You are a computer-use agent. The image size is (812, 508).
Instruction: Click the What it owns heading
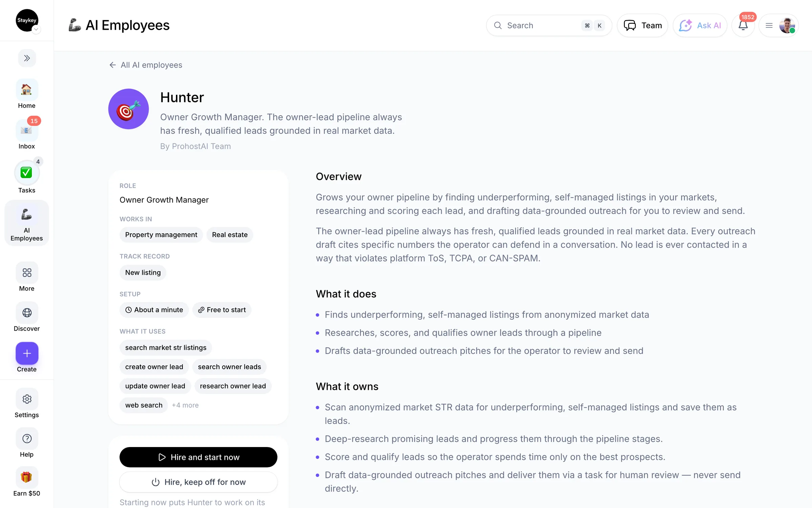click(x=347, y=386)
